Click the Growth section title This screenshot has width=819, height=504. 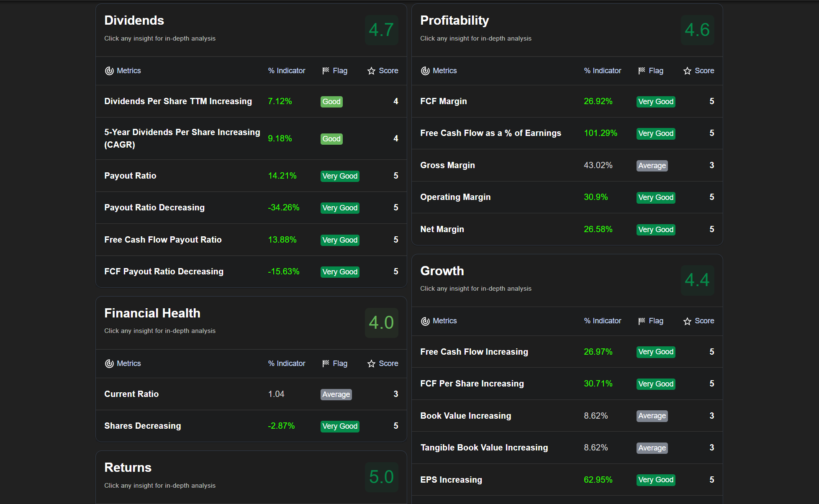click(442, 271)
